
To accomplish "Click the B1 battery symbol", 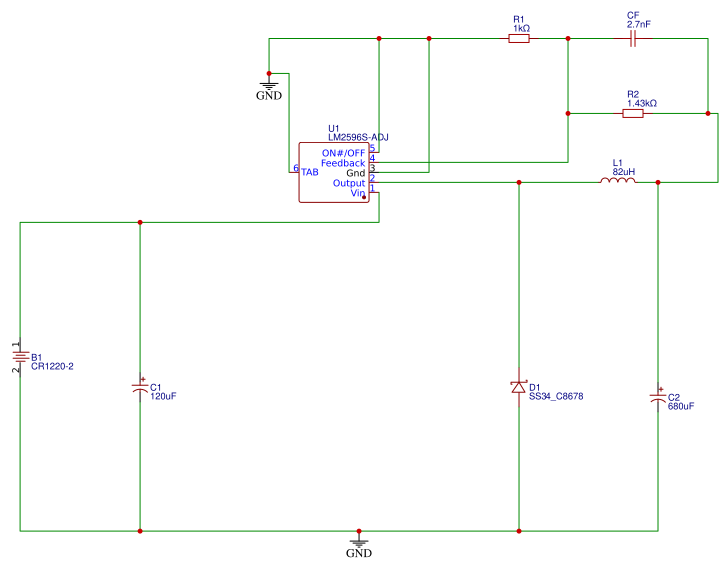I will (x=20, y=356).
